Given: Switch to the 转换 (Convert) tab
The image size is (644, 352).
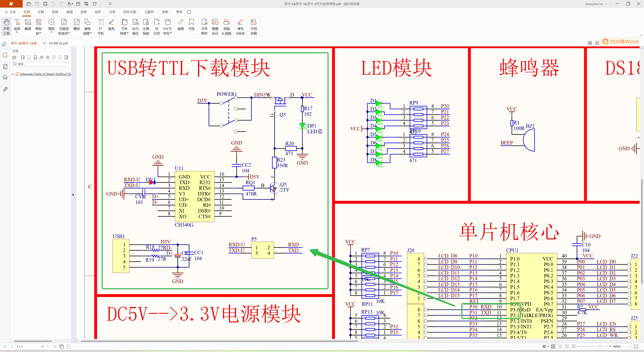Looking at the screenshot, I should [x=55, y=12].
